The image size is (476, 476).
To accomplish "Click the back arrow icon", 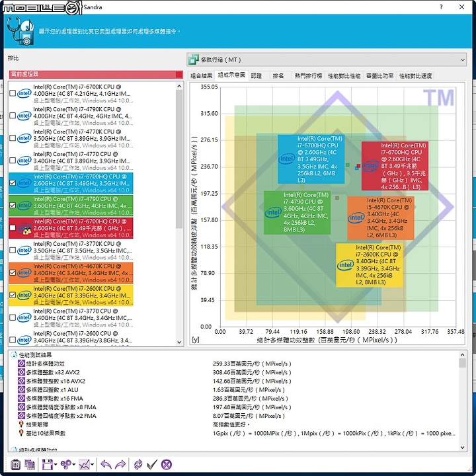I will (x=106, y=465).
